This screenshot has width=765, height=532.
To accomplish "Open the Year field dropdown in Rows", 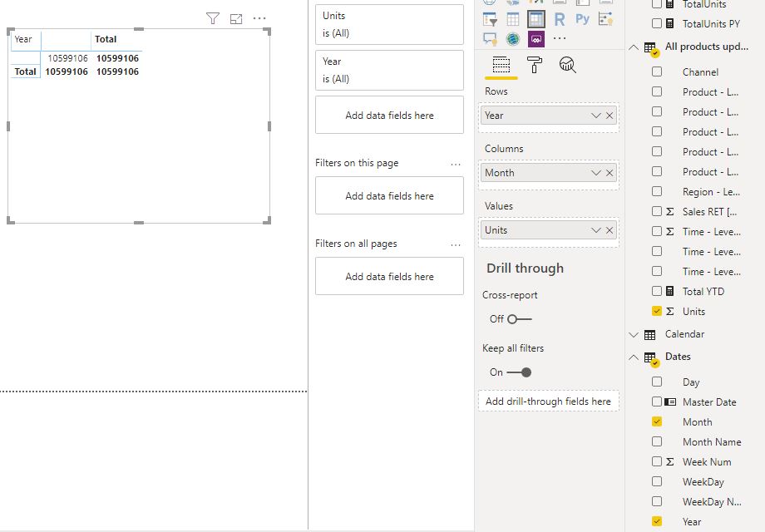I will coord(595,116).
